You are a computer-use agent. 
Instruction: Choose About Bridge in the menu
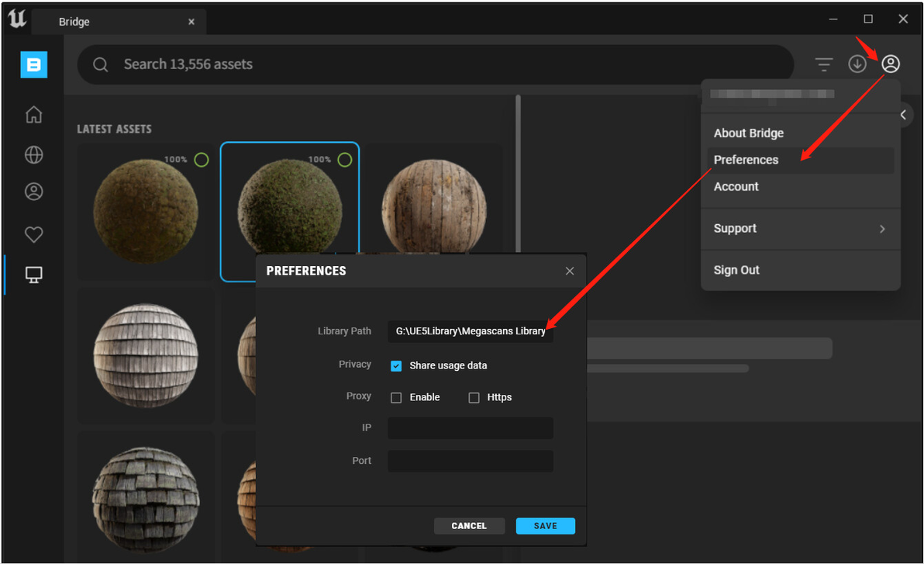tap(748, 133)
